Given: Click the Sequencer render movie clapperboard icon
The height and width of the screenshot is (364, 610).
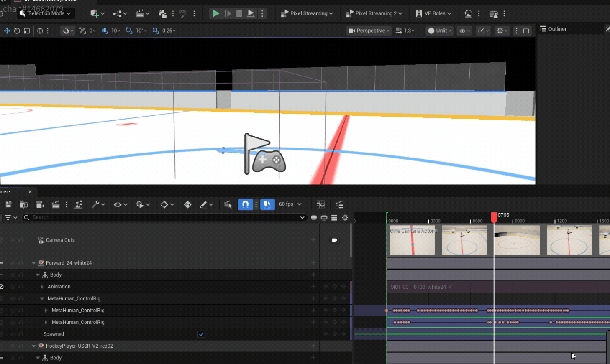Looking at the screenshot, I should 55,204.
